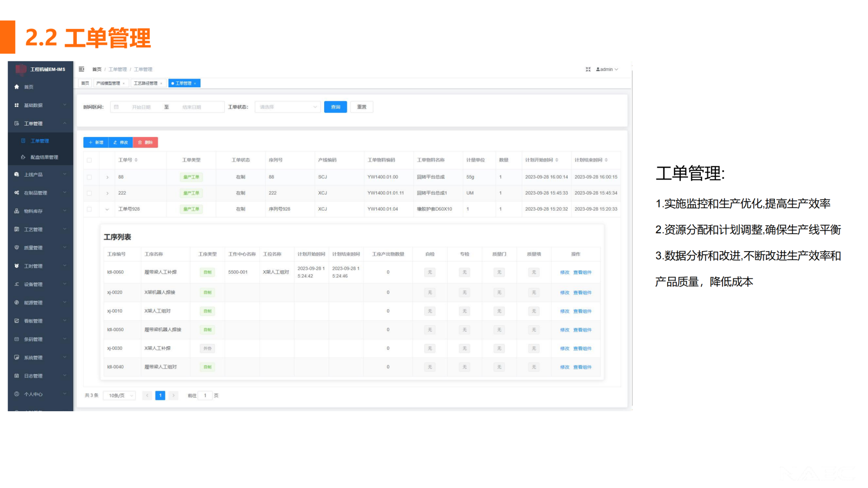Click the 个人中心 sidebar icon

tap(17, 394)
